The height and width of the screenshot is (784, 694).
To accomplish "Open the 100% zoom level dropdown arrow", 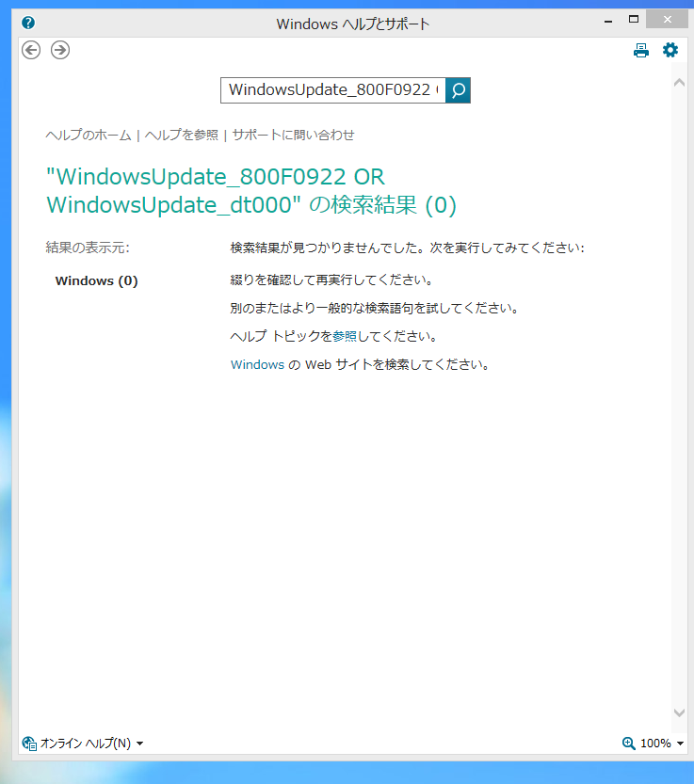I will tap(680, 744).
